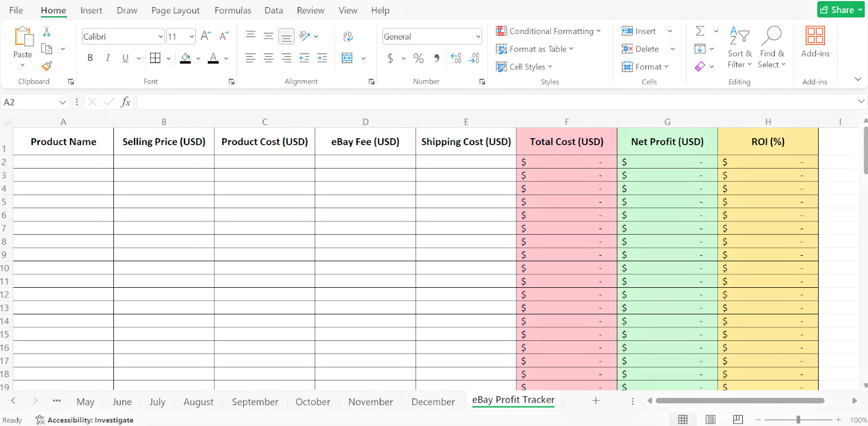Increase indent in Alignment group
Viewport: 868px width, 426px height.
coord(322,58)
